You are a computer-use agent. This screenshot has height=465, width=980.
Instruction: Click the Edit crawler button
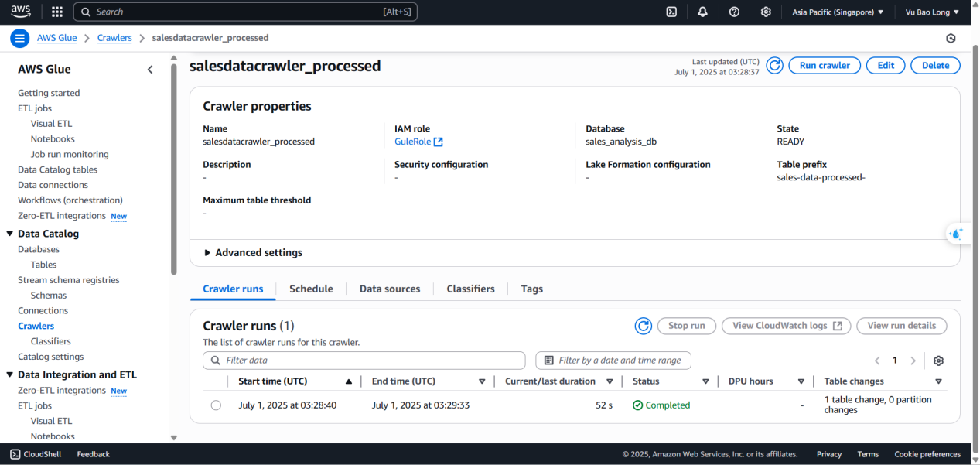click(x=886, y=66)
